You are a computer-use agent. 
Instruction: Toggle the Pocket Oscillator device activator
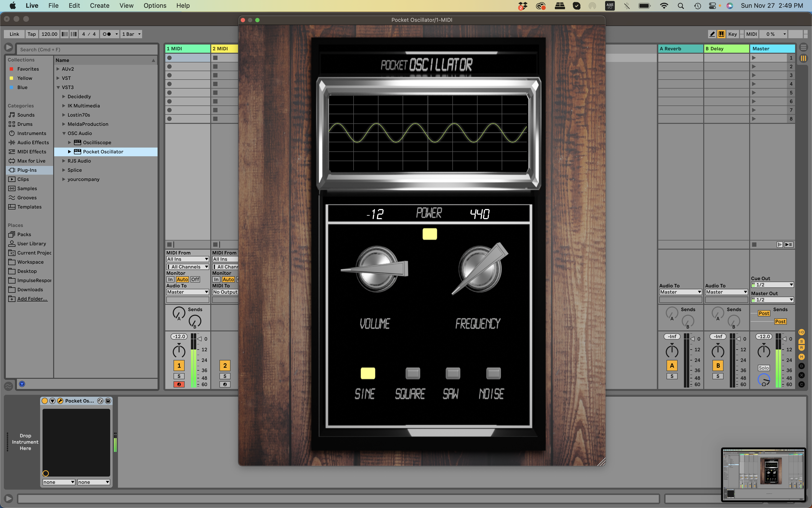[x=45, y=401]
